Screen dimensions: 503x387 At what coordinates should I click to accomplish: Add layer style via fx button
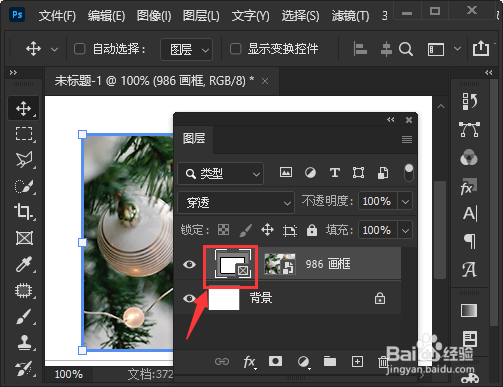[249, 362]
